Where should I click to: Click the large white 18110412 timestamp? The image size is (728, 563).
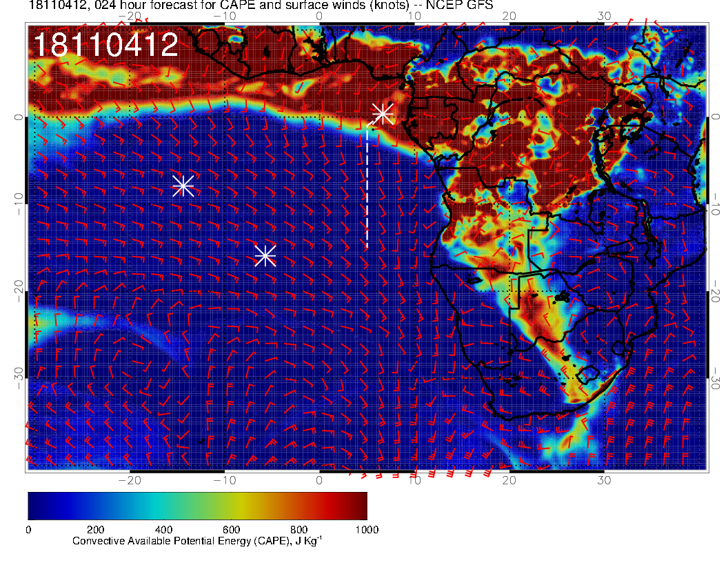pos(105,46)
